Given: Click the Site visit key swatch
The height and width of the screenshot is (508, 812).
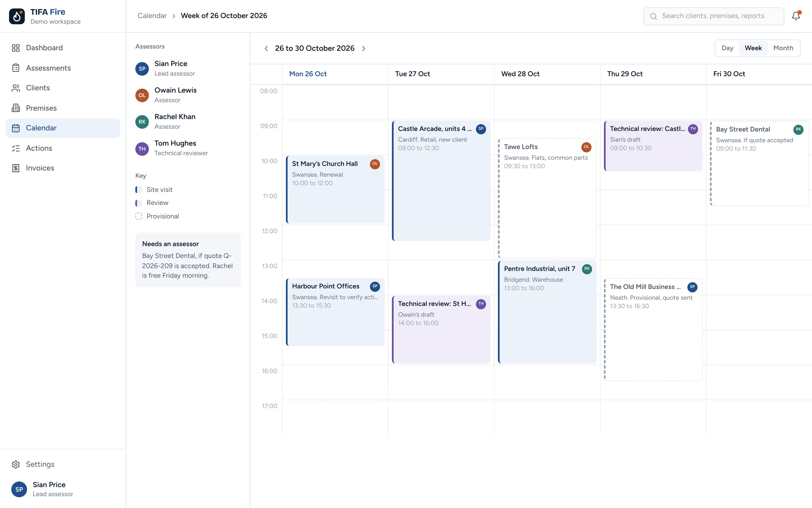Looking at the screenshot, I should coord(139,190).
